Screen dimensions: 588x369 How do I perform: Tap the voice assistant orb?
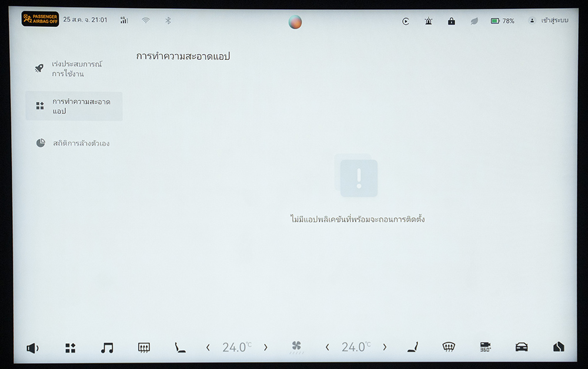(295, 22)
